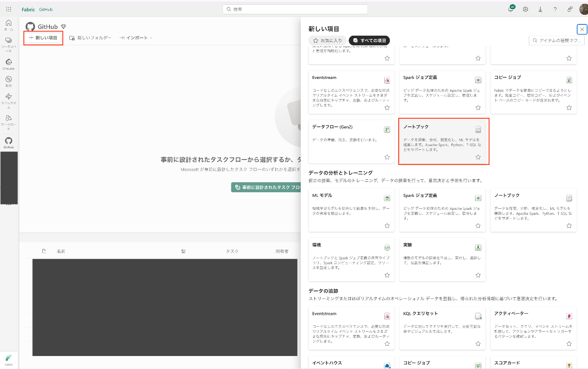Click the feedback icon beside help

tap(570, 9)
